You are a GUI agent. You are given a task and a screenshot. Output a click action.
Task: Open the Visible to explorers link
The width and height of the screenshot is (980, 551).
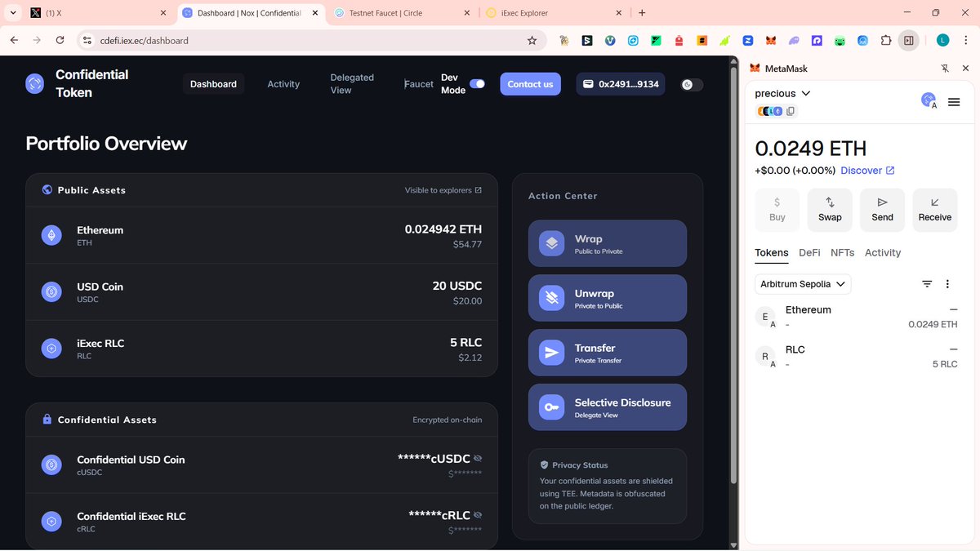coord(443,190)
